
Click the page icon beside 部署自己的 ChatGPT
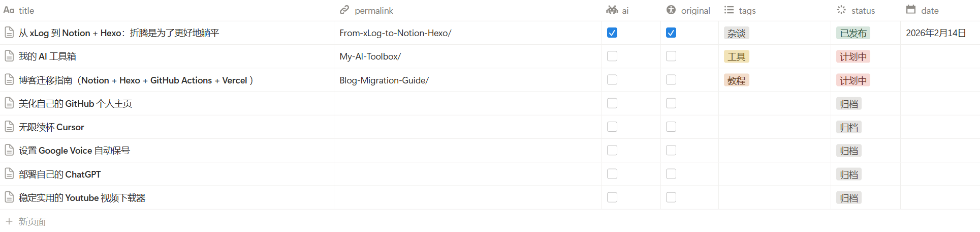9,174
